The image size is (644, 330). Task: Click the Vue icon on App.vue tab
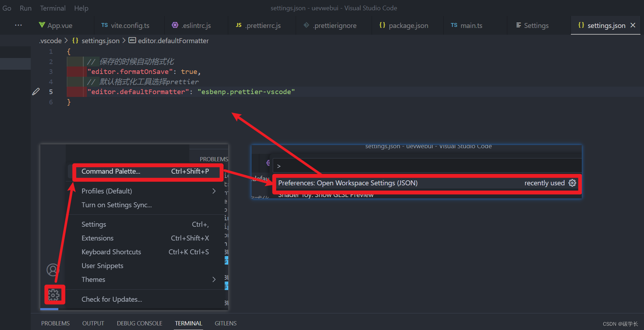[42, 25]
